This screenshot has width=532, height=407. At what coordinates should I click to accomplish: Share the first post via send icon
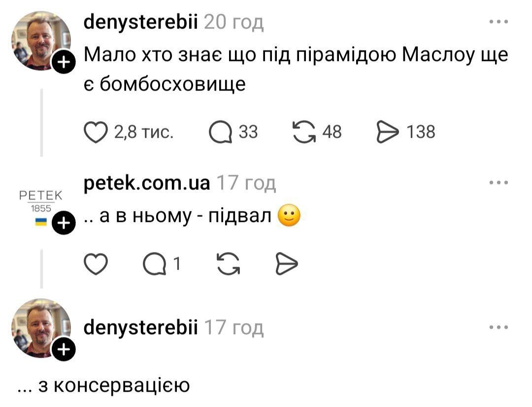(x=388, y=132)
